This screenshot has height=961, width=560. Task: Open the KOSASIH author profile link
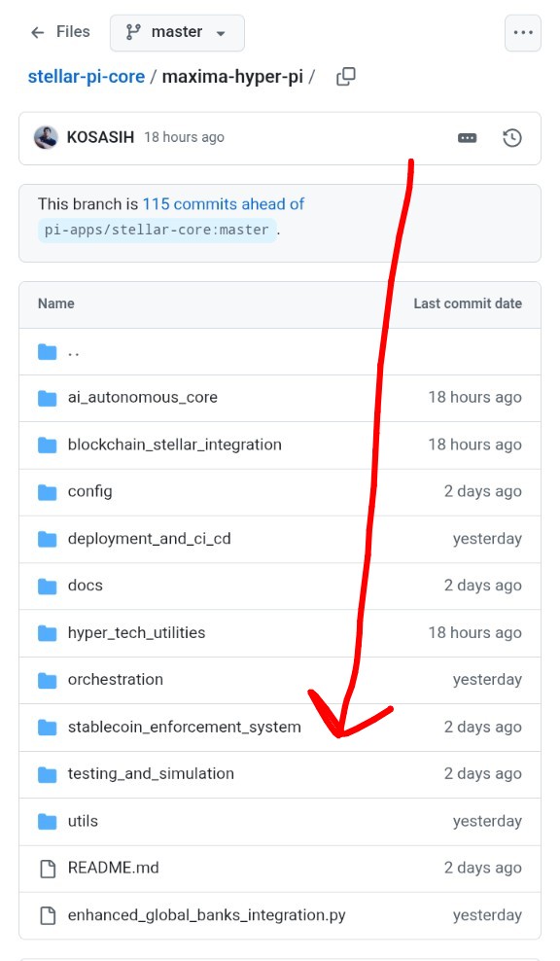pos(100,137)
